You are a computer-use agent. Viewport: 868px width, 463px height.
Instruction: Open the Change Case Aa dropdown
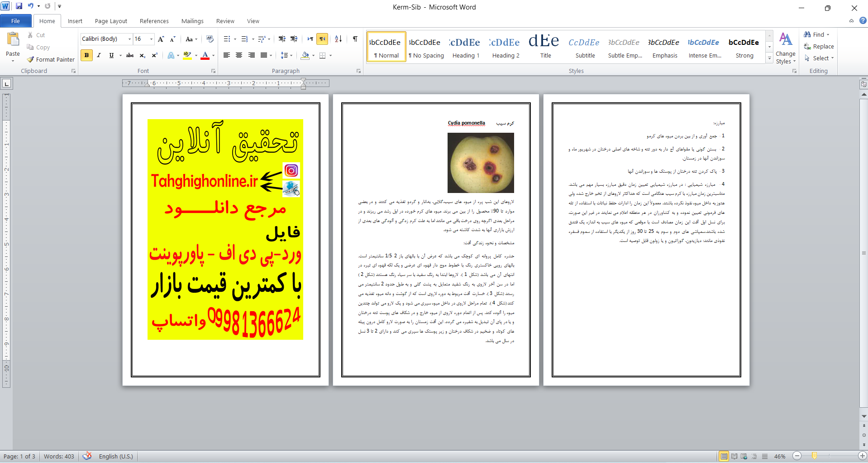pyautogui.click(x=191, y=39)
